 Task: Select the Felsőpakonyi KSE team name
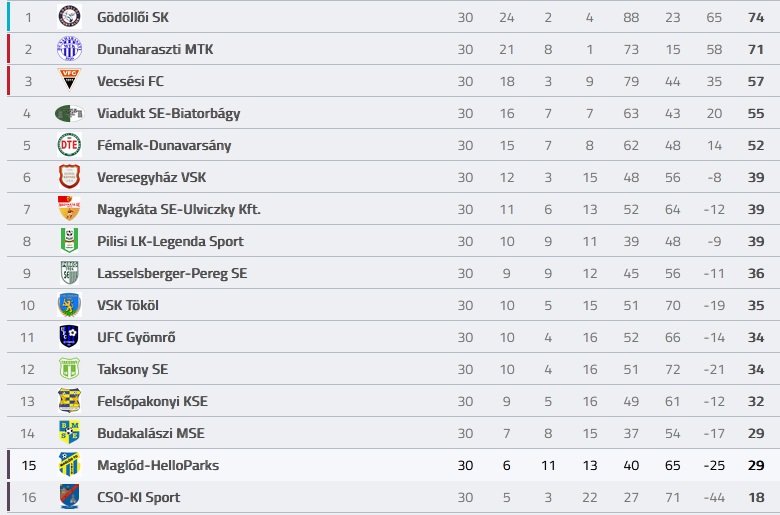click(x=152, y=401)
